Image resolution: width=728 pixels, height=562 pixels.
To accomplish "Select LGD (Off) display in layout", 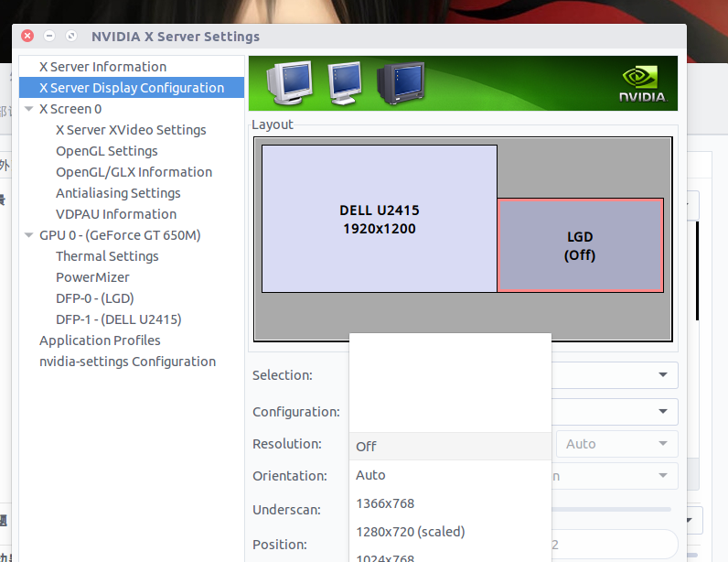I will tap(580, 245).
